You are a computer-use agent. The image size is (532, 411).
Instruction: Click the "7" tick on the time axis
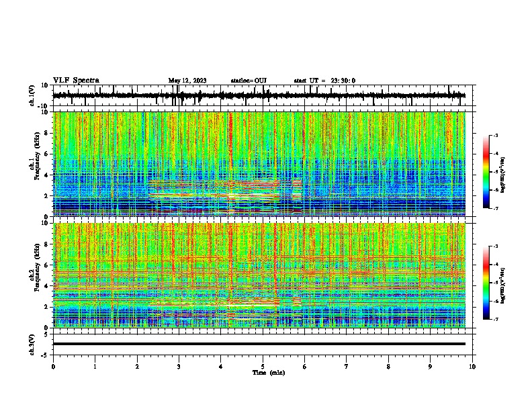[347, 367]
